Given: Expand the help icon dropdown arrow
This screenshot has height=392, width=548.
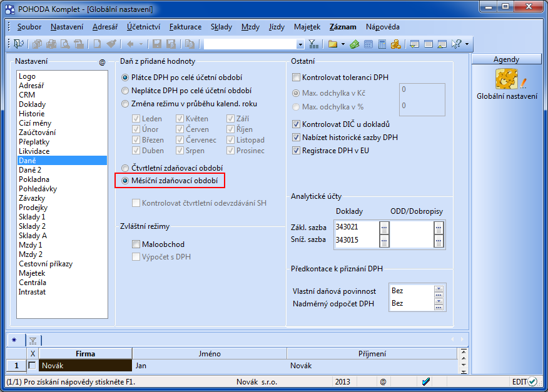Looking at the screenshot, I should pyautogui.click(x=467, y=44).
